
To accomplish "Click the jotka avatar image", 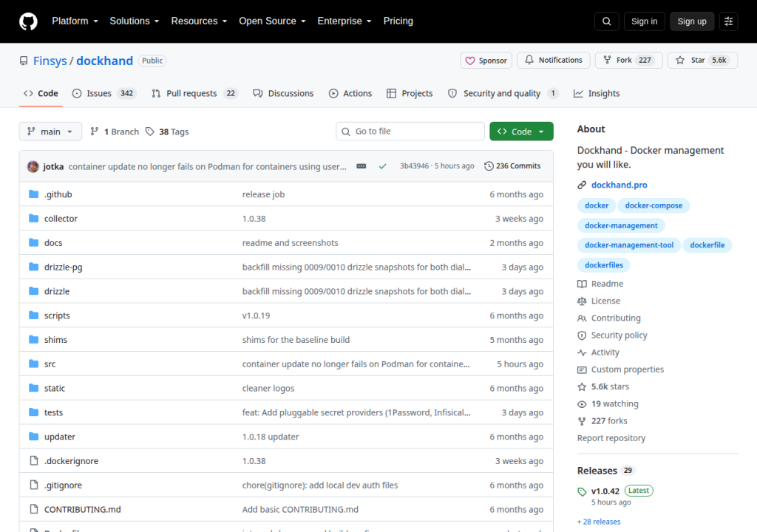I will click(x=33, y=166).
